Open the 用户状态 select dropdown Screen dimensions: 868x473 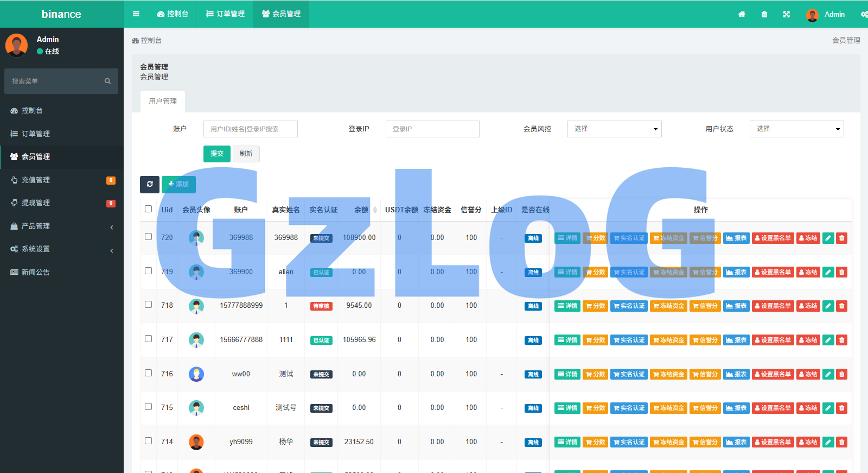coord(797,129)
